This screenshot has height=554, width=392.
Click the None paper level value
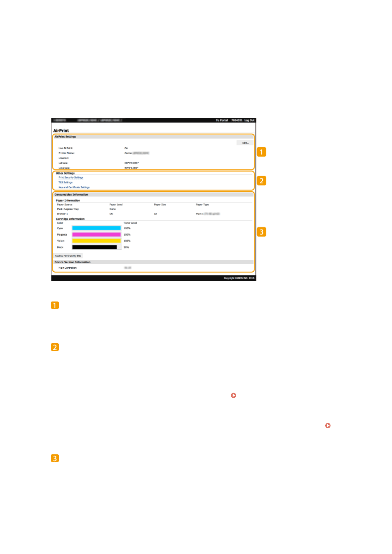pos(112,209)
